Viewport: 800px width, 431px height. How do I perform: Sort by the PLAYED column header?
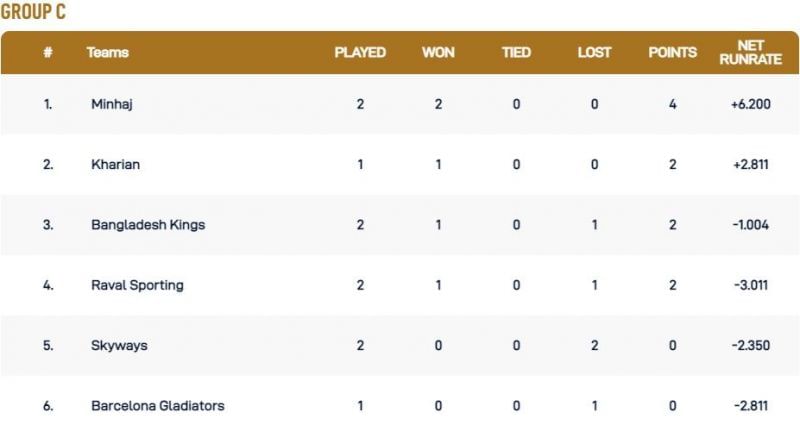pos(360,52)
